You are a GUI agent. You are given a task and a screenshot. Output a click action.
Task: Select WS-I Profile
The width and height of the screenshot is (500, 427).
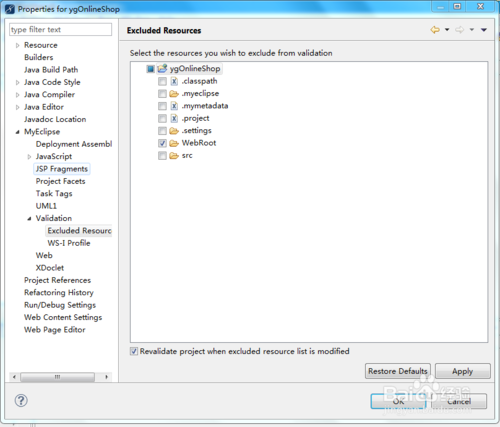[x=69, y=243]
